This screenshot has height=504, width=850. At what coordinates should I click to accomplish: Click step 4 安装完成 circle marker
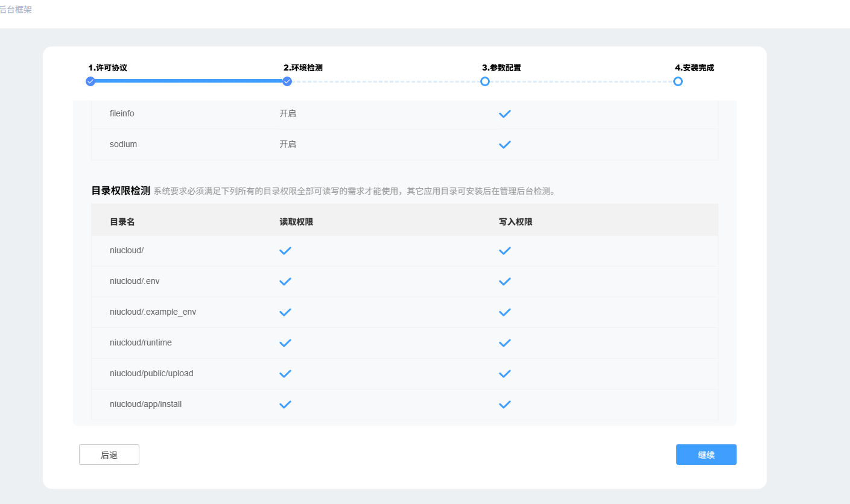tap(678, 81)
